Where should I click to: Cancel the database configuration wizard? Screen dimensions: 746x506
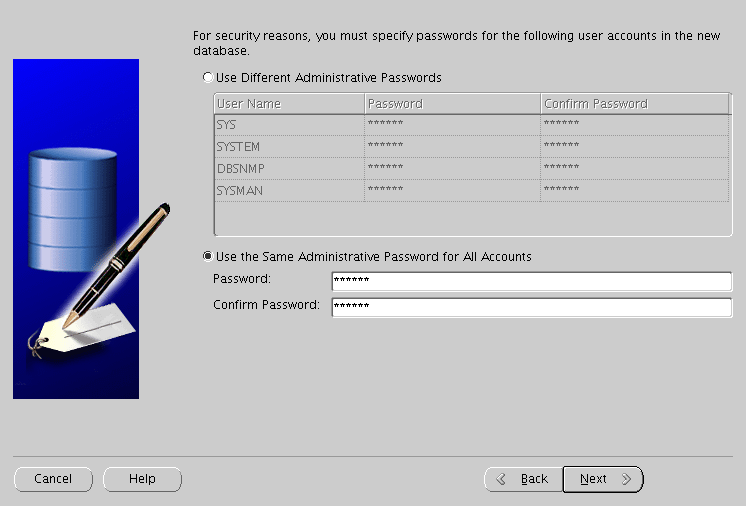tap(53, 479)
